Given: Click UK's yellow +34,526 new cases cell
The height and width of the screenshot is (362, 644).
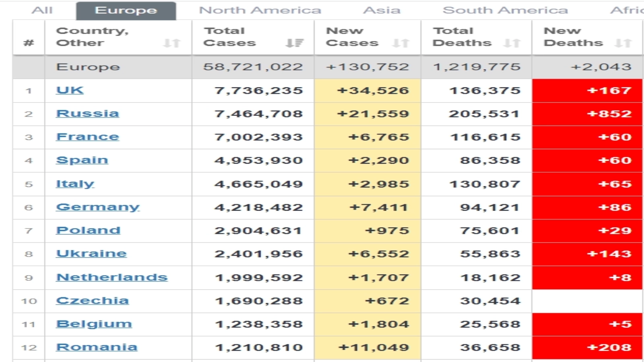Looking at the screenshot, I should [x=367, y=90].
